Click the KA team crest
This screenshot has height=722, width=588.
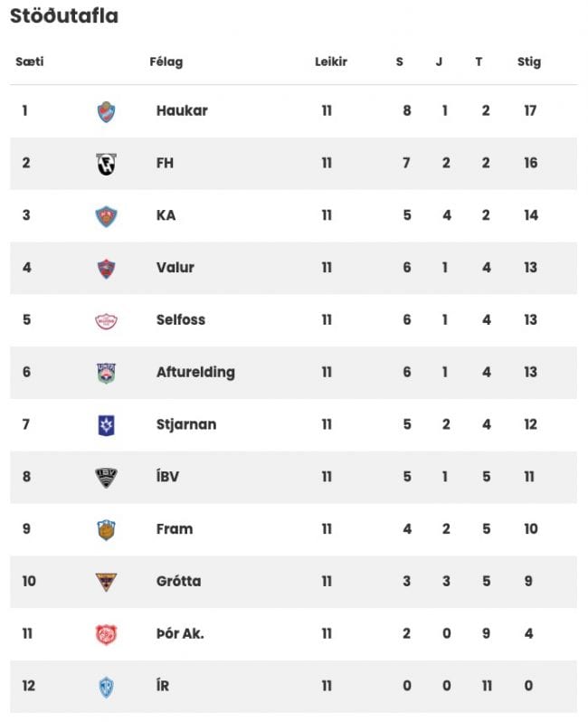click(x=106, y=216)
